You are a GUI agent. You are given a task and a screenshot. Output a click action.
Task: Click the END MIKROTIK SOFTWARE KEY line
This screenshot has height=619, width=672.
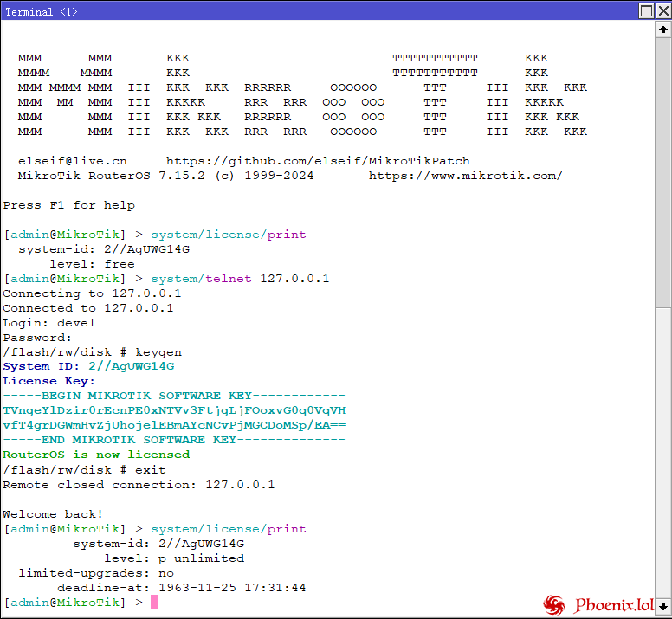pyautogui.click(x=174, y=440)
